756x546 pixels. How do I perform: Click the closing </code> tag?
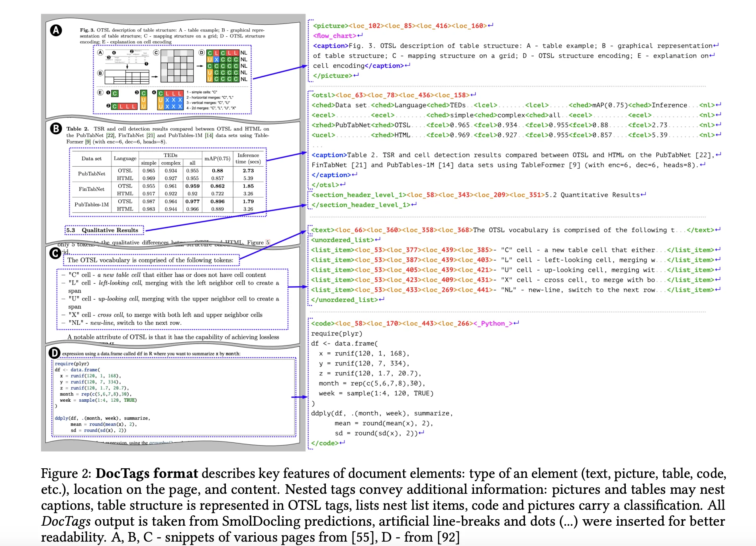pyautogui.click(x=325, y=443)
